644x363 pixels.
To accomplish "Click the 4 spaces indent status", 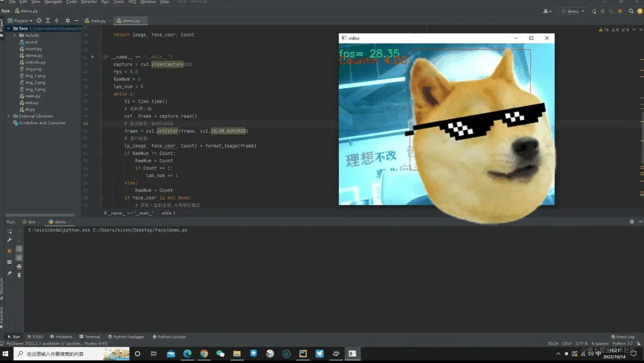I will click(x=600, y=343).
